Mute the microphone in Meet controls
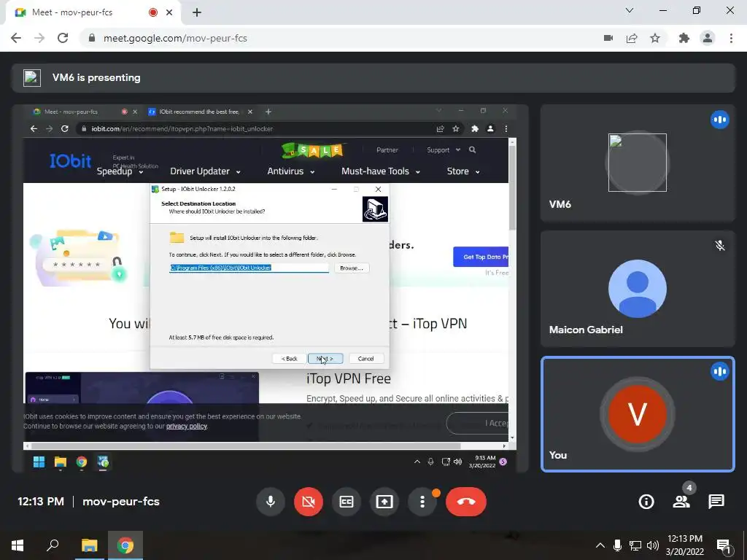Image resolution: width=747 pixels, height=560 pixels. (x=271, y=502)
